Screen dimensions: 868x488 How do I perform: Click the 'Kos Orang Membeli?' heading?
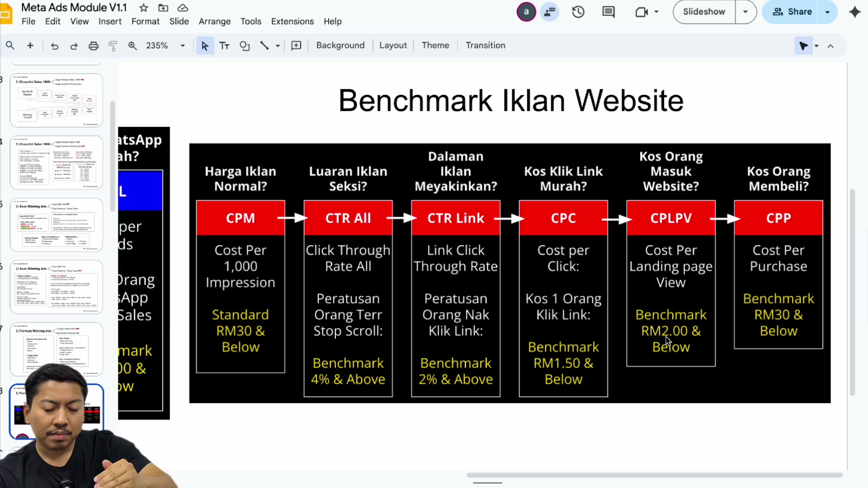point(778,178)
